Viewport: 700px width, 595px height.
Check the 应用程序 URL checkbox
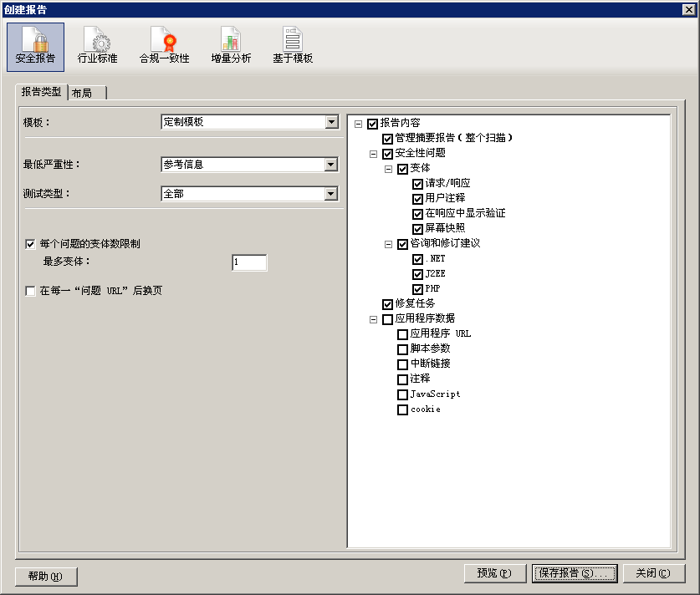402,334
